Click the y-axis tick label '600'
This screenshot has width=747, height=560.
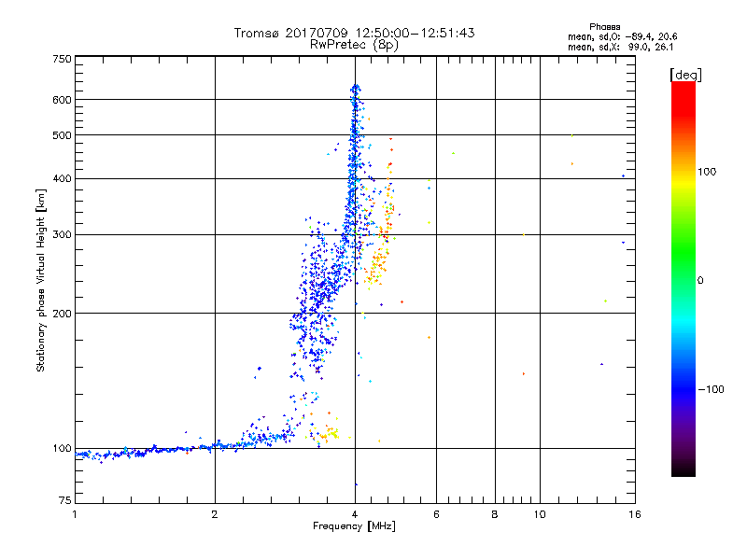(x=62, y=100)
